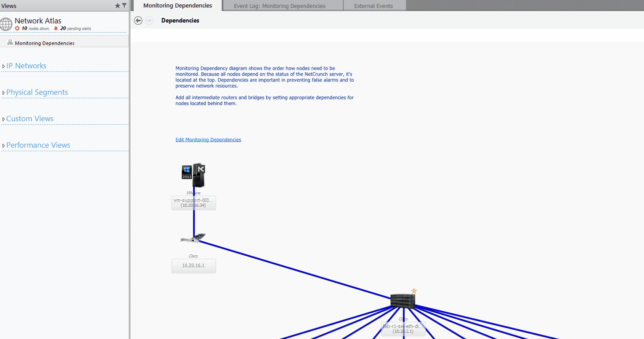
Task: Click the Network Atlas globe icon
Action: click(x=6, y=24)
